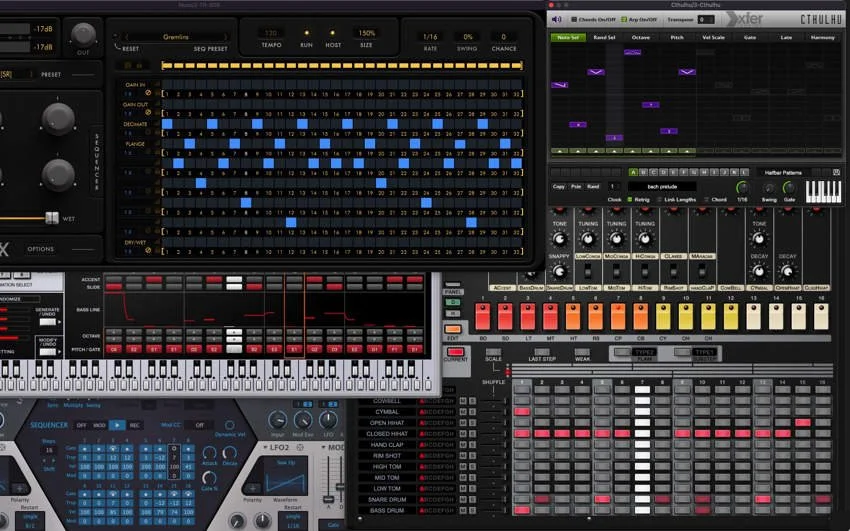Click the Rand button in Cthulhu
The height and width of the screenshot is (531, 850).
[593, 186]
